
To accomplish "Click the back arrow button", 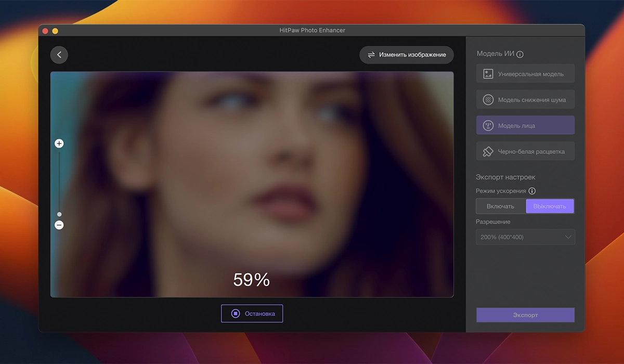I will pyautogui.click(x=59, y=55).
